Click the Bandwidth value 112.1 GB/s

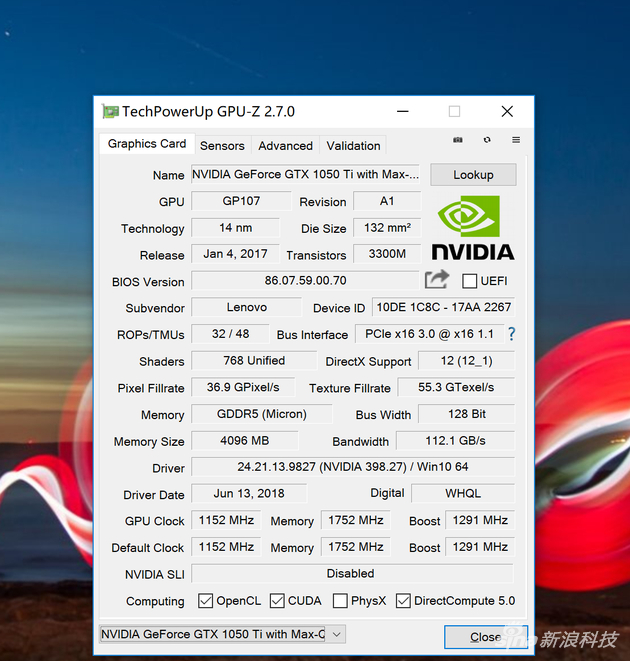(455, 441)
